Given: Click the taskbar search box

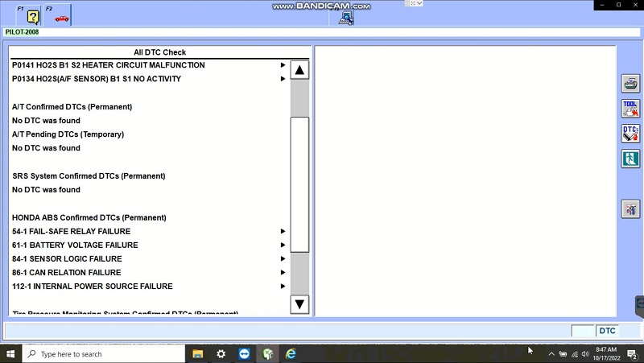Looking at the screenshot, I should (x=104, y=354).
